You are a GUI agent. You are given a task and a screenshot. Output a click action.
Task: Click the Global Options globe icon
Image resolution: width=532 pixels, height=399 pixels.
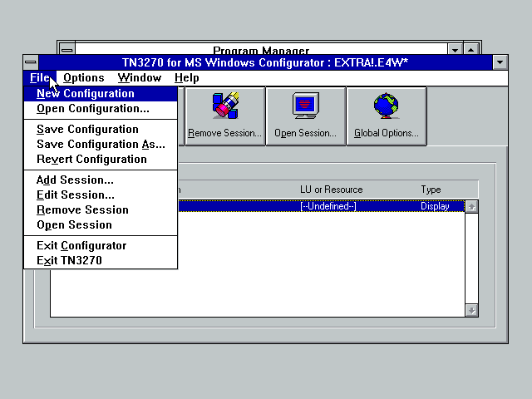(x=386, y=106)
